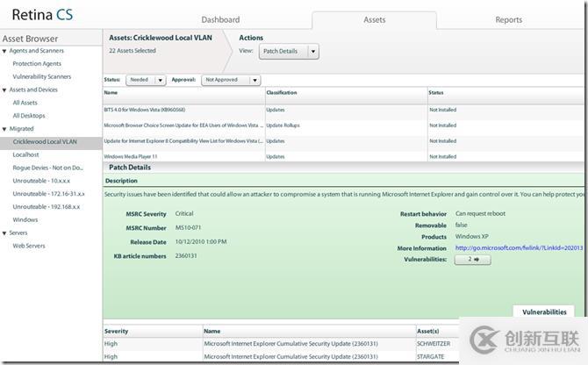Select the SCHWEITZER vulnerability row

(281, 344)
